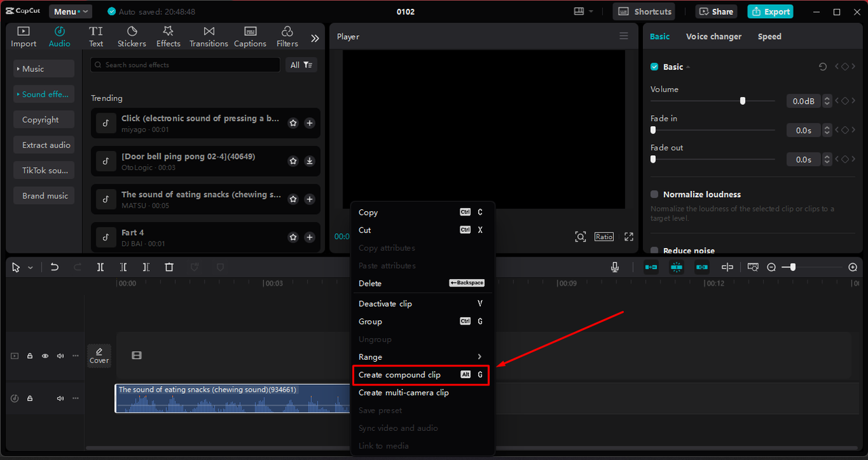Select Create compound clip
The width and height of the screenshot is (868, 460).
(x=422, y=375)
